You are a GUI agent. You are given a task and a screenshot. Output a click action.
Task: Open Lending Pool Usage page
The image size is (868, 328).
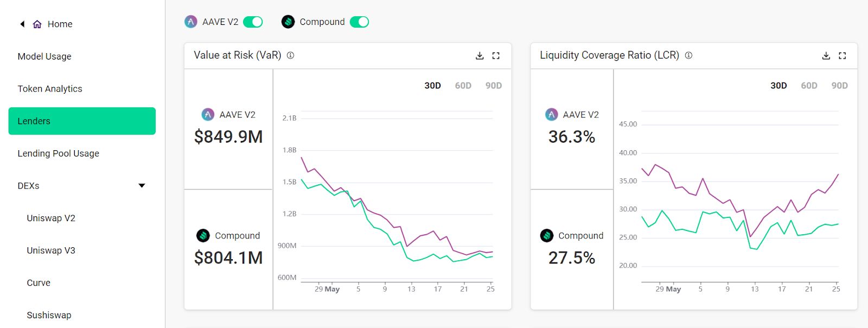click(59, 153)
